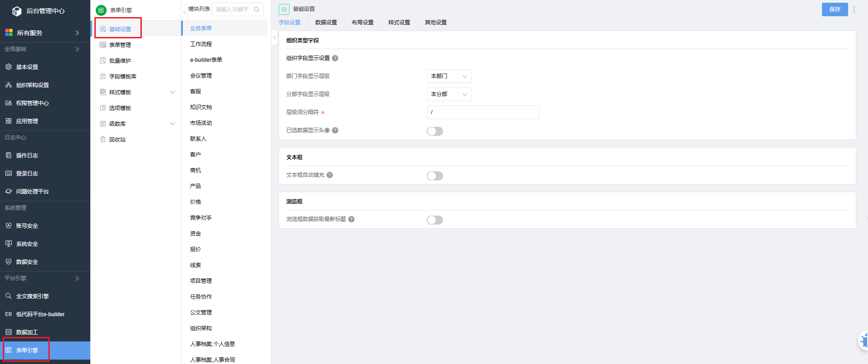Click the 全文搜索引擎 magnifier icon
Screen dimensions: 868x364
[9, 296]
